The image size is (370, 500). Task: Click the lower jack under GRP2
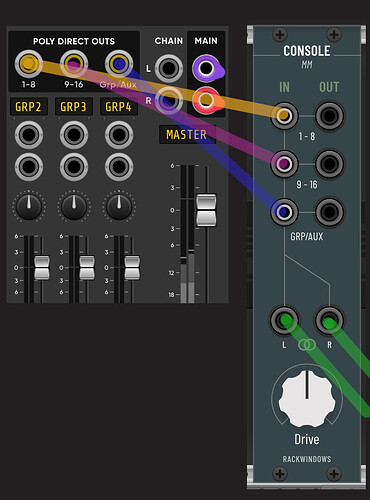coord(29,167)
